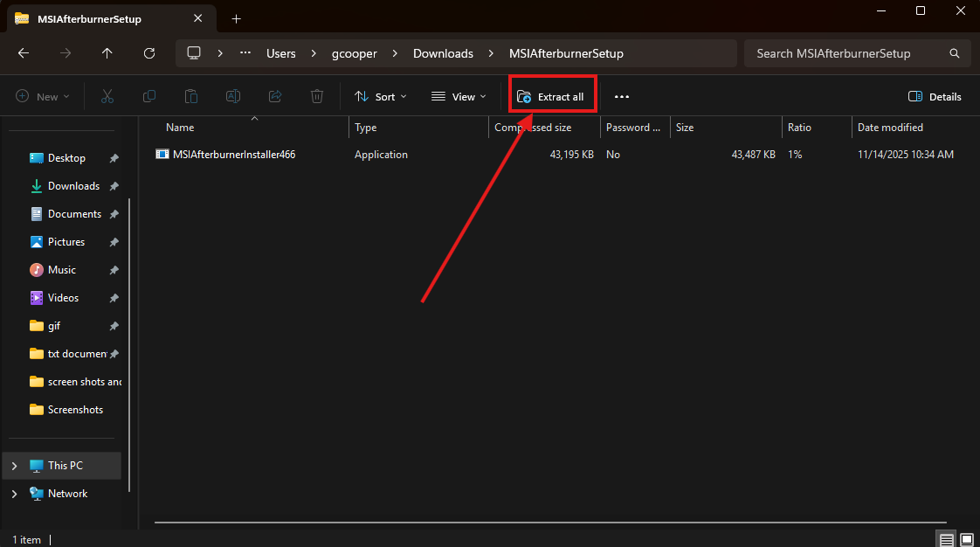The image size is (980, 547).
Task: Click MSIAfterburnerSetup in the breadcrumb
Action: click(566, 53)
